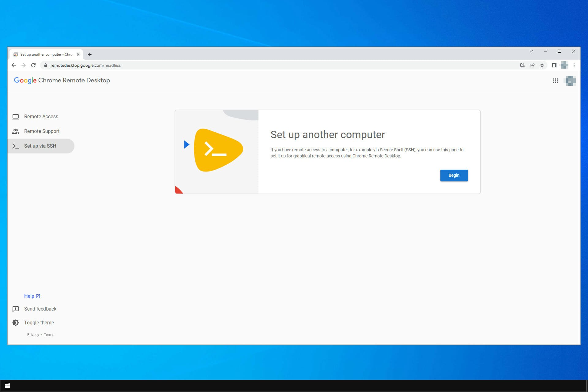Click the SSH terminal prompt icon
This screenshot has height=392, width=588.
click(16, 146)
